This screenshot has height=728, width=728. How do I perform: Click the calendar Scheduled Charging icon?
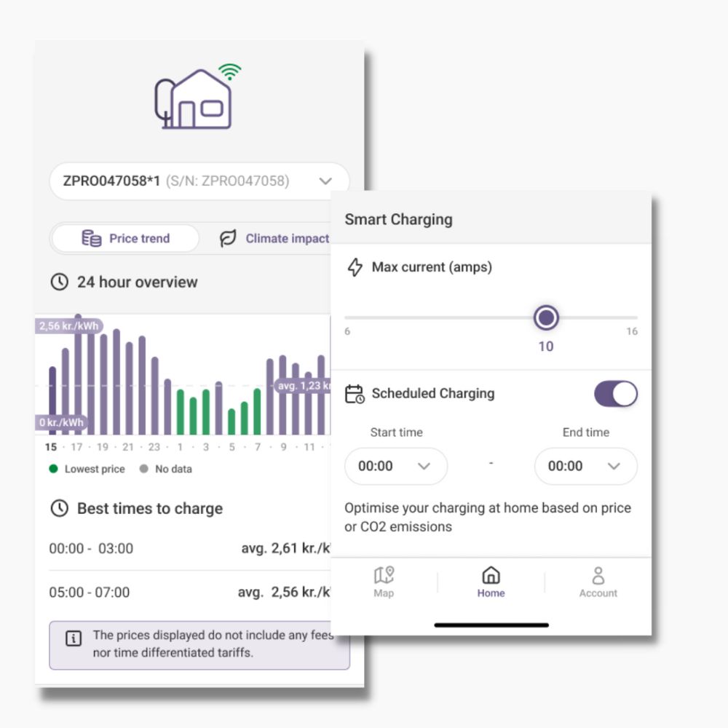[x=355, y=394]
